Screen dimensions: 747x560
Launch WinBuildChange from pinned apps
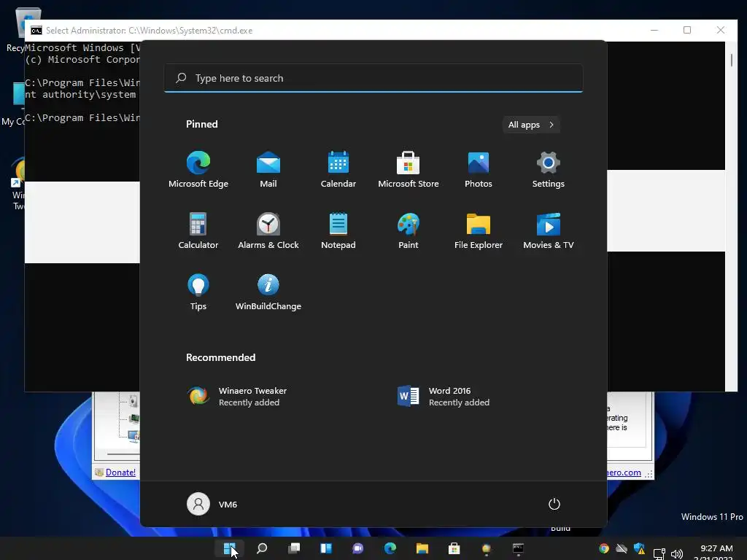pyautogui.click(x=268, y=292)
